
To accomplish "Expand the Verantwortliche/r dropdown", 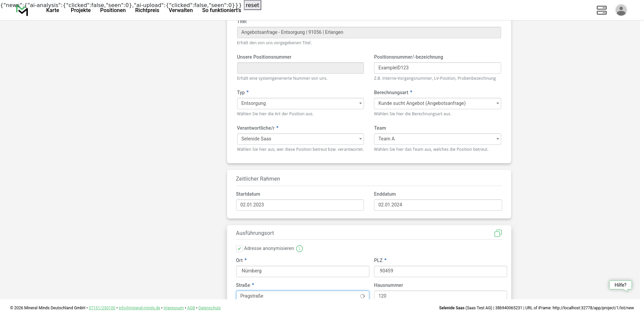I will coord(300,139).
